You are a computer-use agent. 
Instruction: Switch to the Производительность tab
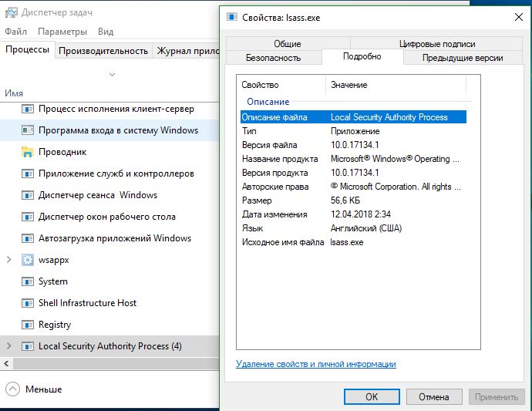tap(103, 51)
